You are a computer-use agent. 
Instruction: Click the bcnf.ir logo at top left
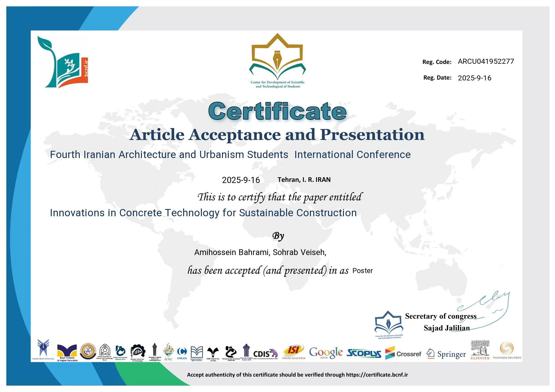63,62
